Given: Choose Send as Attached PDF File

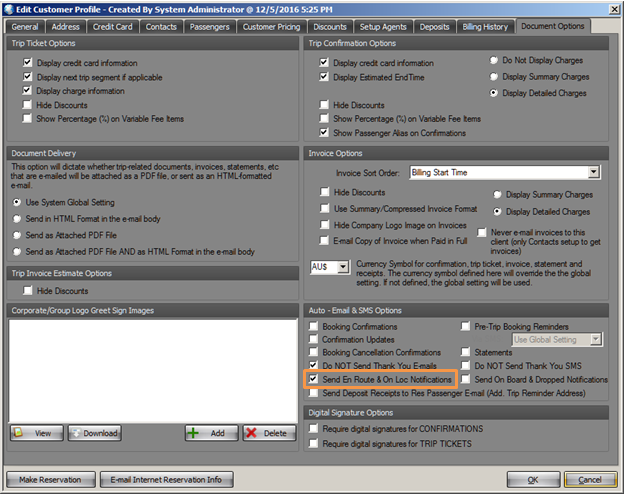Looking at the screenshot, I should coord(17,235).
